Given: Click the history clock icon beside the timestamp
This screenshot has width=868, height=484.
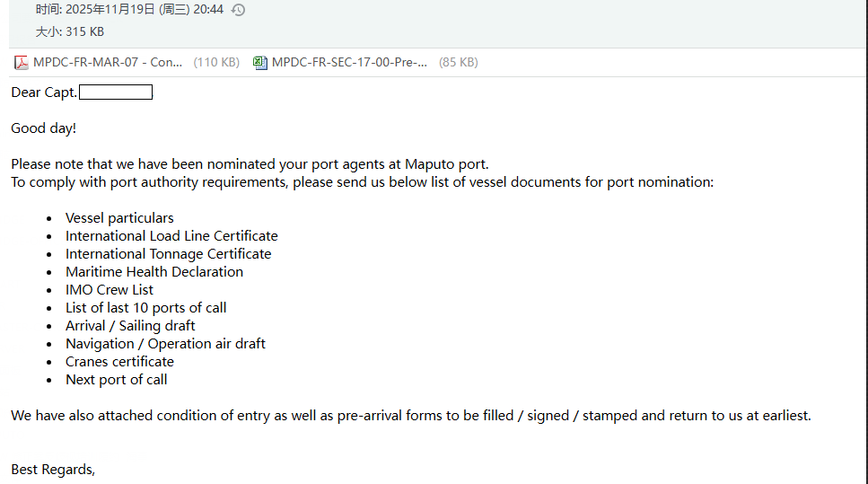Looking at the screenshot, I should tap(238, 10).
